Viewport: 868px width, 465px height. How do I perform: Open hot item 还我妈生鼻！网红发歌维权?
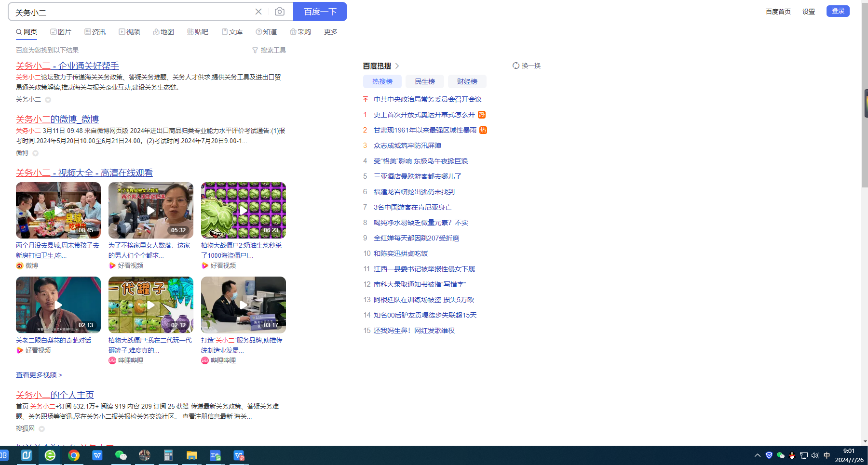coord(414,331)
